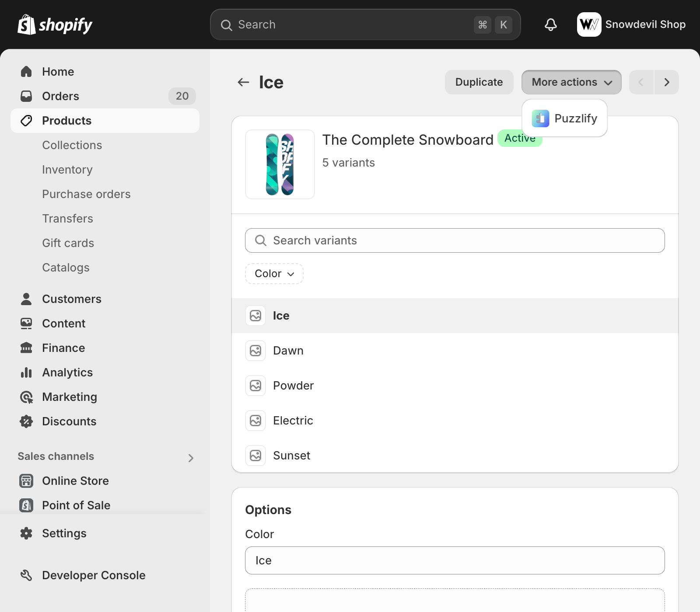Open the Orders section in the sidebar
The width and height of the screenshot is (700, 612).
pos(60,96)
